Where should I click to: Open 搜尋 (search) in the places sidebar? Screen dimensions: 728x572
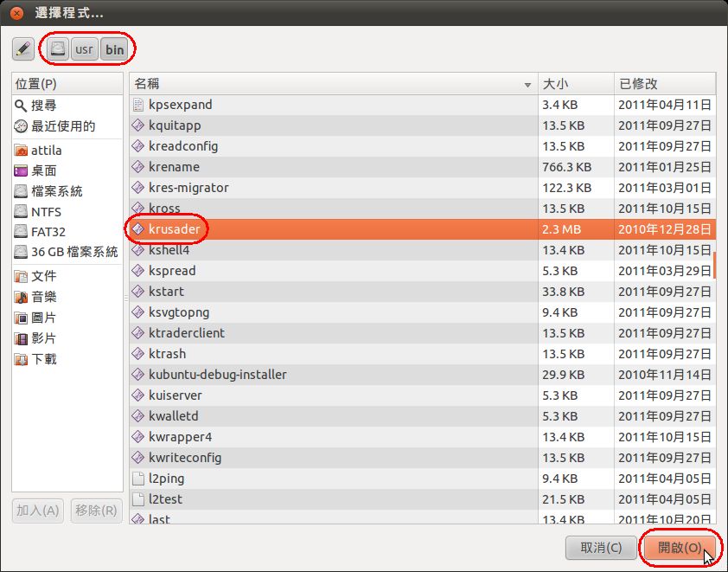coord(67,106)
